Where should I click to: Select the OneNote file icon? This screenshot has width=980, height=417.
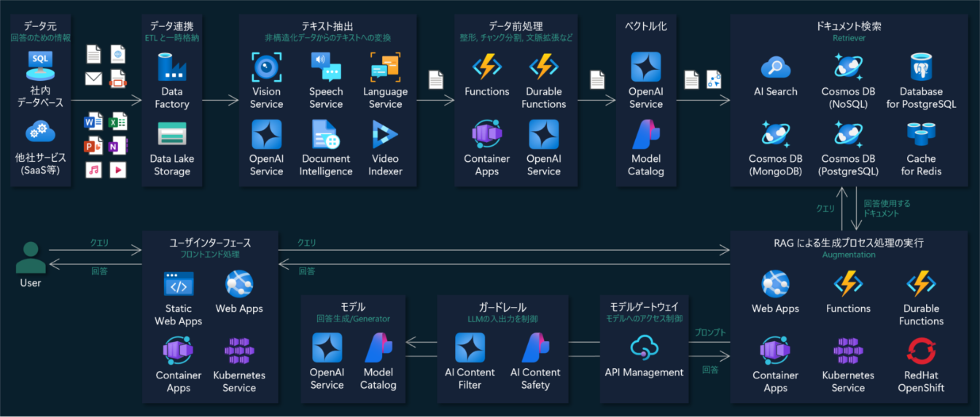[x=118, y=146]
